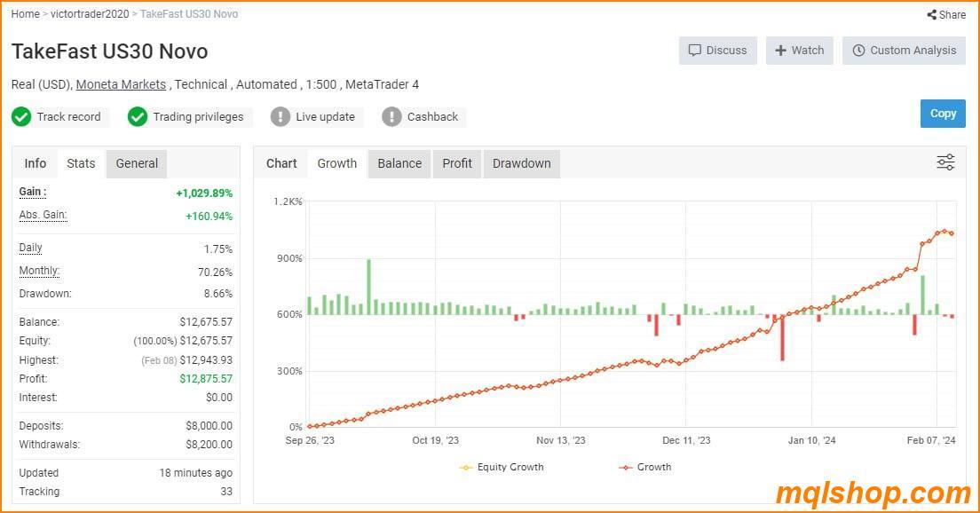This screenshot has width=980, height=513.
Task: Open chart settings sliders icon
Action: coord(945,162)
